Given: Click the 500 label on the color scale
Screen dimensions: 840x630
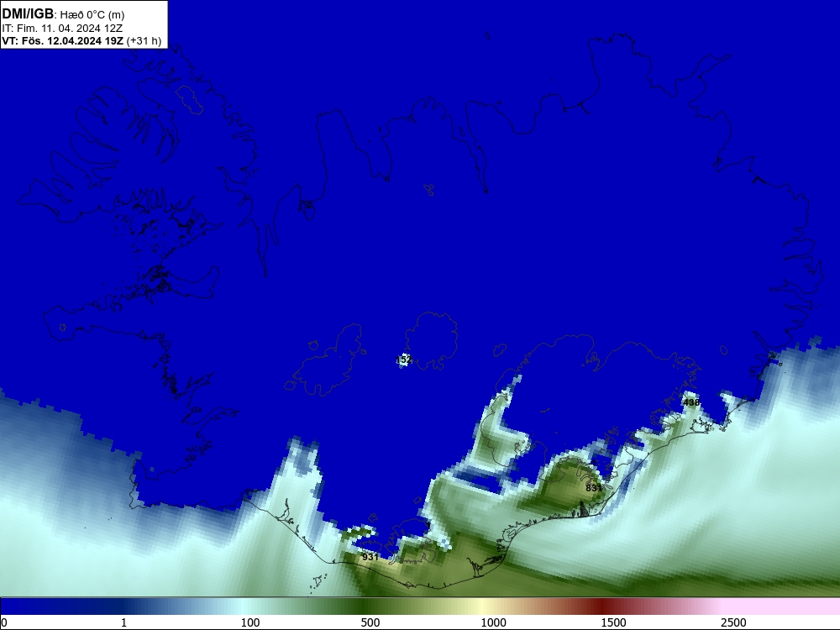Looking at the screenshot, I should tap(370, 622).
